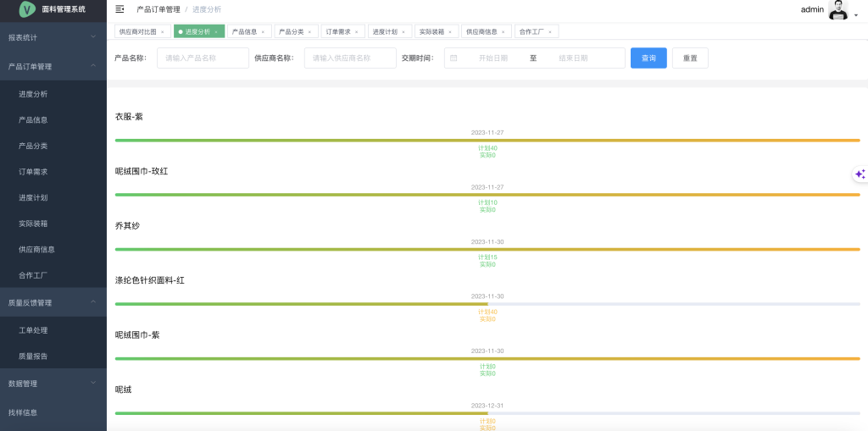The width and height of the screenshot is (868, 431).
Task: Collapse the 产品订单管理 sidebar menu
Action: point(53,66)
